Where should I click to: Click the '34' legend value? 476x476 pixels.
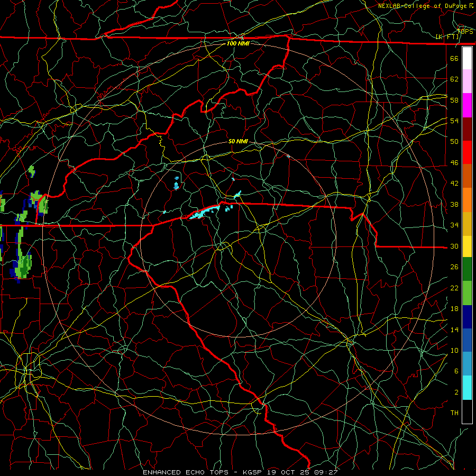tap(454, 225)
